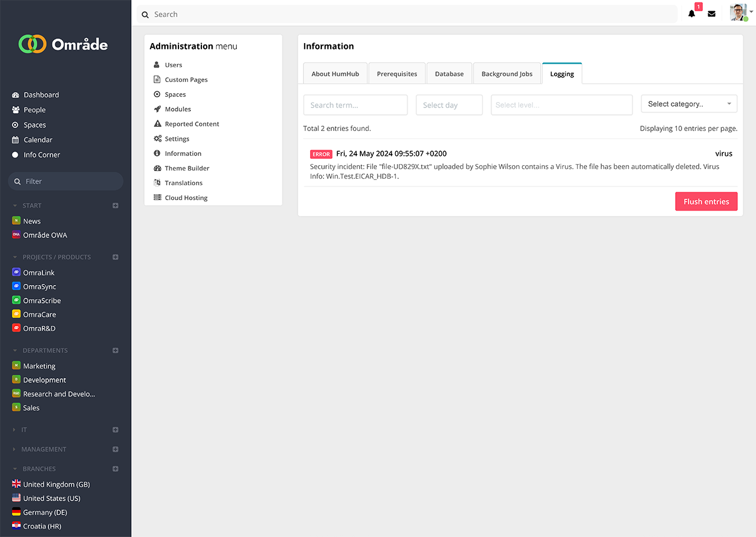The width and height of the screenshot is (756, 537).
Task: Click the Search term input field
Action: [x=355, y=105]
